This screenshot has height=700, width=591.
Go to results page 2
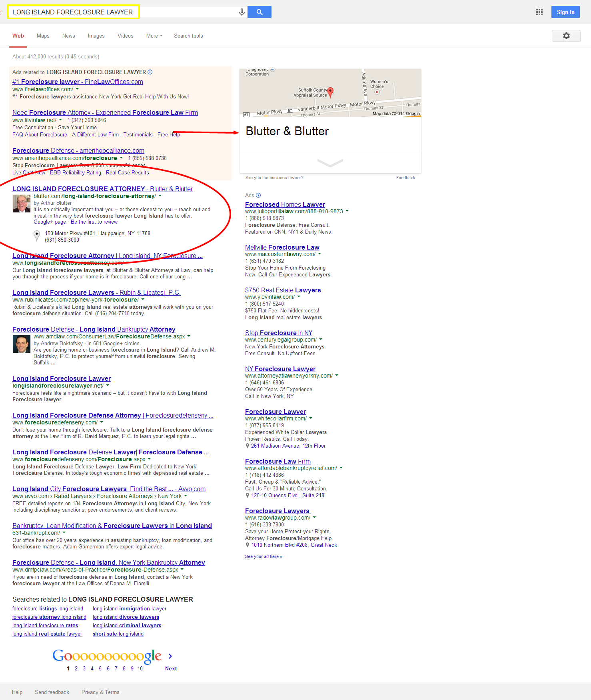coord(76,668)
